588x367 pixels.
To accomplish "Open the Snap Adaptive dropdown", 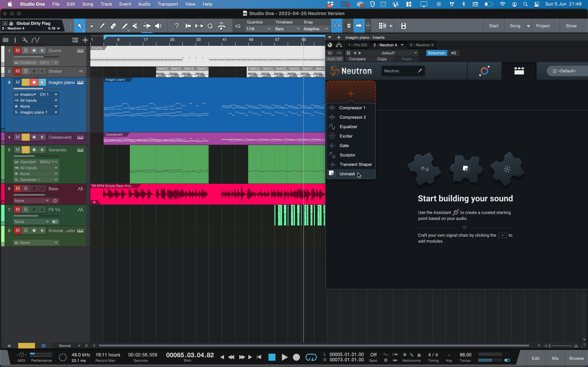I will [x=315, y=29].
